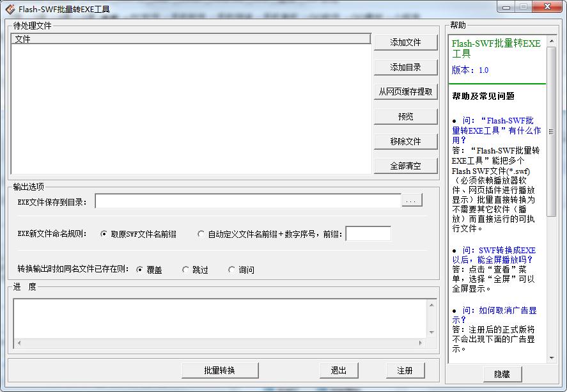Open the browse folder '...' button
567x392 pixels.
pos(412,201)
